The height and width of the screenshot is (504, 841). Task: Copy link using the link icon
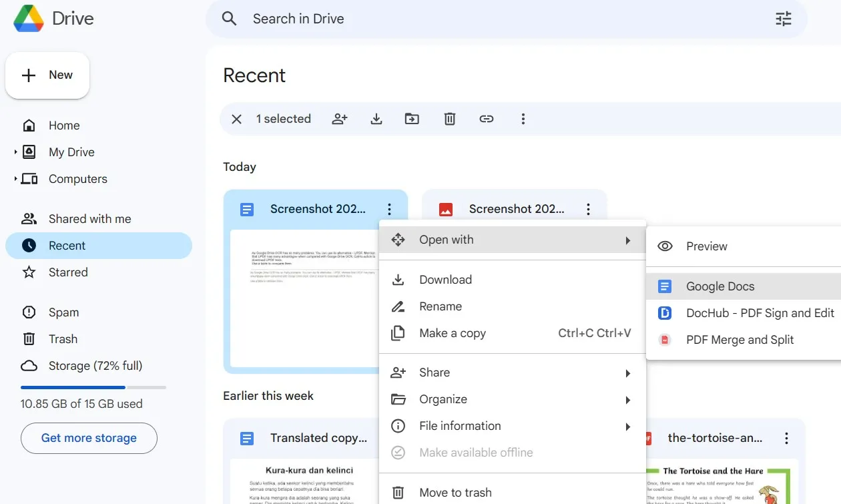[x=487, y=118]
